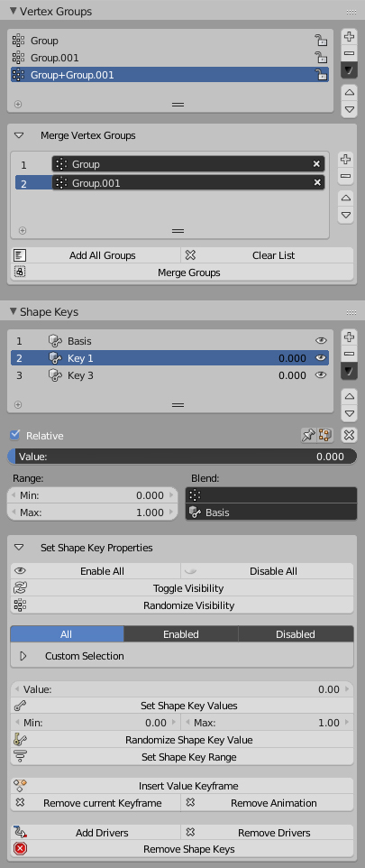The height and width of the screenshot is (868, 365).
Task: Toggle pin icon for shape key display
Action: pyautogui.click(x=308, y=436)
